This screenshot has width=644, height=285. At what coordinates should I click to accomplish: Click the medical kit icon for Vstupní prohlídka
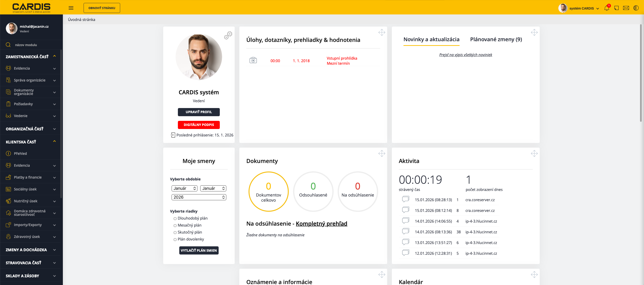[253, 60]
